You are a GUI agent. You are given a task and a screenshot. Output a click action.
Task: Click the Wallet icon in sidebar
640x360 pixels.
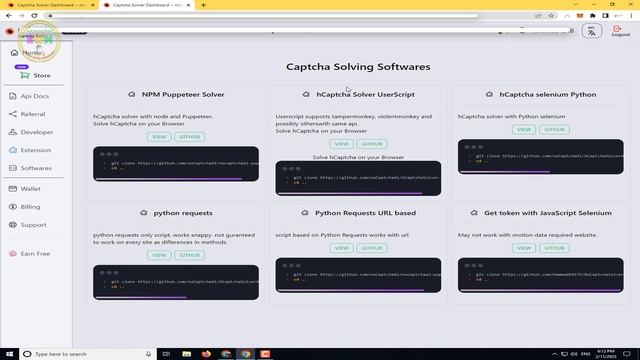13,189
